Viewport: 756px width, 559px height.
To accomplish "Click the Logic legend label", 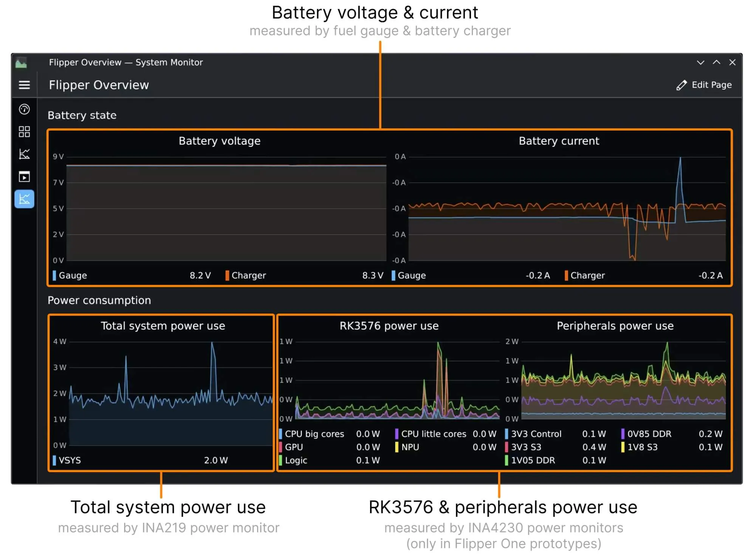I will (x=296, y=460).
